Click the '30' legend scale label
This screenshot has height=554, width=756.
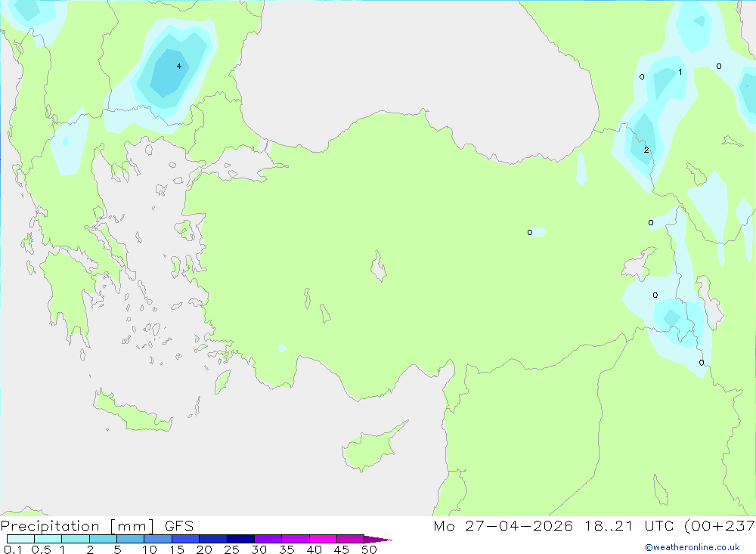[259, 549]
